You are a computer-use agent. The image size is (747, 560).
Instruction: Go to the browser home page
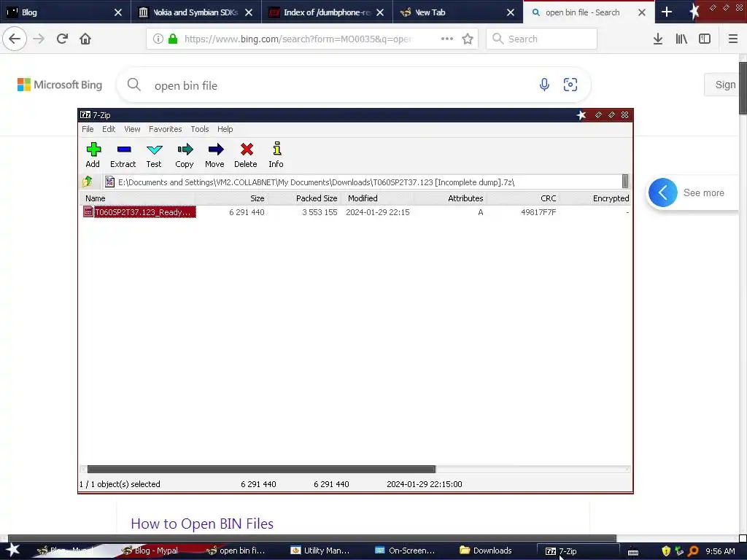coord(85,39)
